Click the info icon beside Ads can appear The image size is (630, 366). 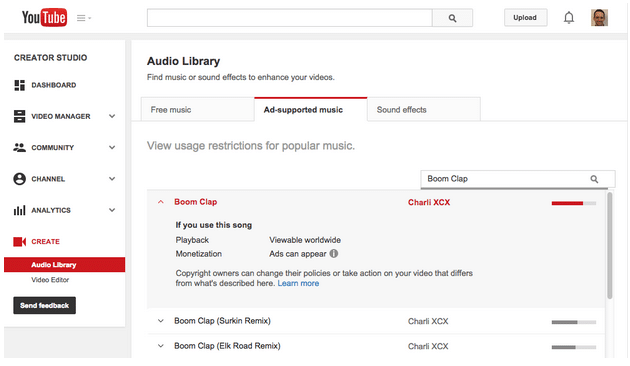[334, 254]
